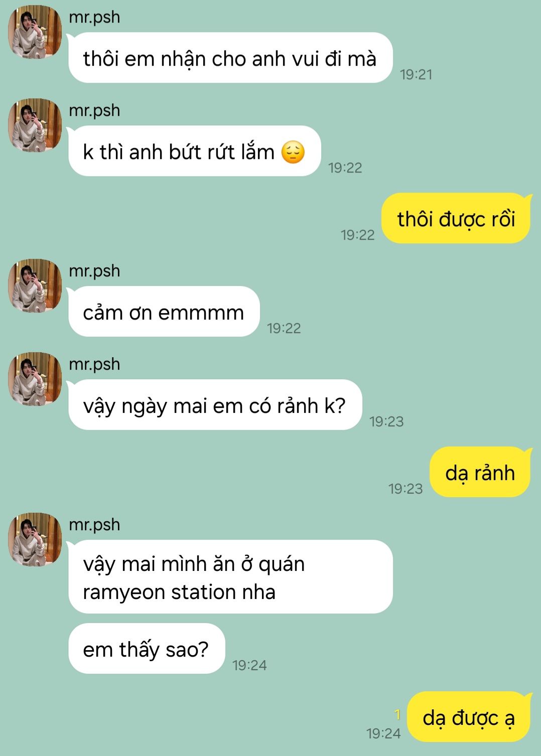
Task: Click the 19:24 timestamp beside 'em thấy sao?'
Action: pyautogui.click(x=249, y=665)
